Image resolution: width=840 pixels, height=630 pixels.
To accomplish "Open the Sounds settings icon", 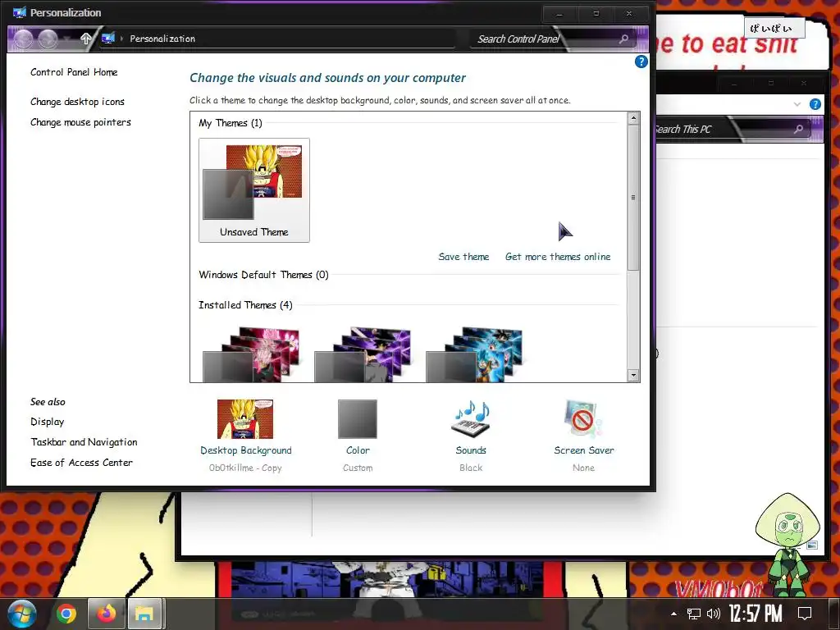I will point(471,419).
